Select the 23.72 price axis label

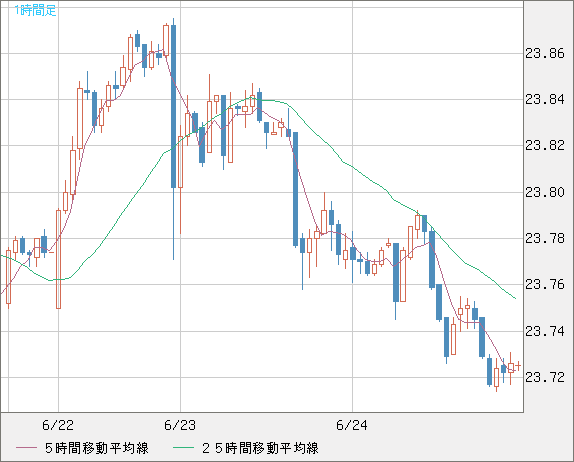click(545, 377)
